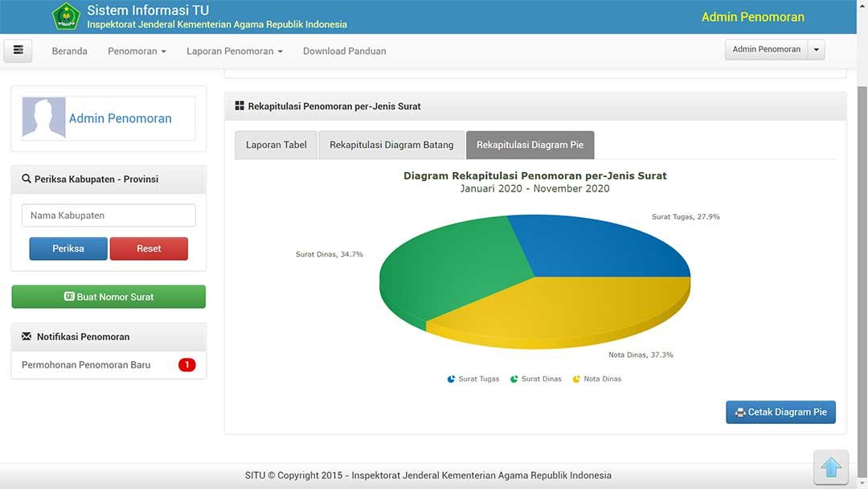Click the Kementerian Agama logo
This screenshot has width=868, height=489.
tap(66, 16)
